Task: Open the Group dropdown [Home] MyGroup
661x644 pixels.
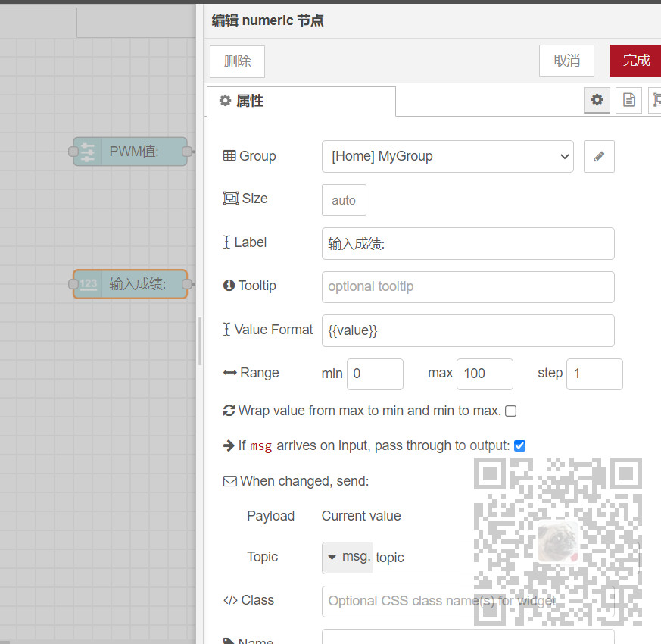Action: [447, 157]
